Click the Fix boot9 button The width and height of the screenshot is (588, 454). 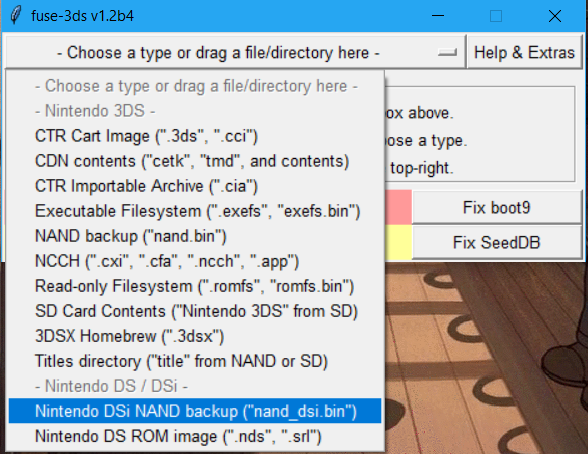pyautogui.click(x=496, y=207)
